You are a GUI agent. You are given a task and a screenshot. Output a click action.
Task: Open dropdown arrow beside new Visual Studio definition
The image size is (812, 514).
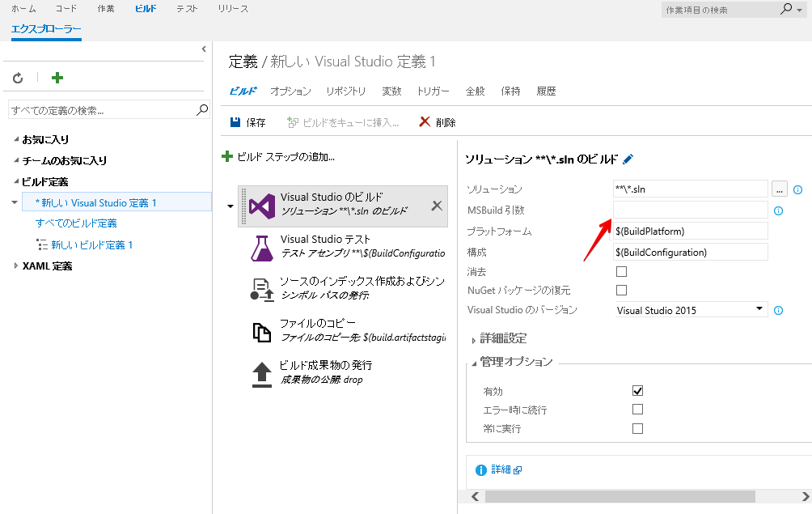(x=15, y=202)
